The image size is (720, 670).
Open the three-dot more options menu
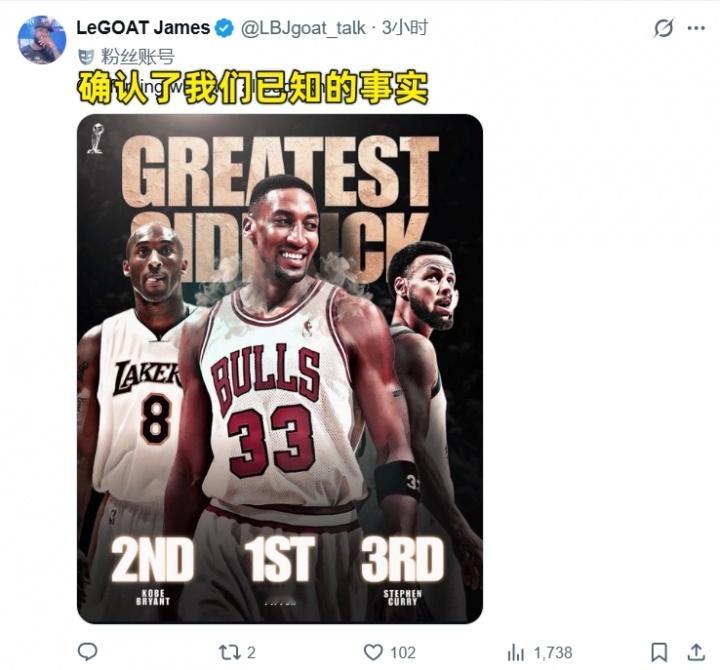(x=696, y=28)
